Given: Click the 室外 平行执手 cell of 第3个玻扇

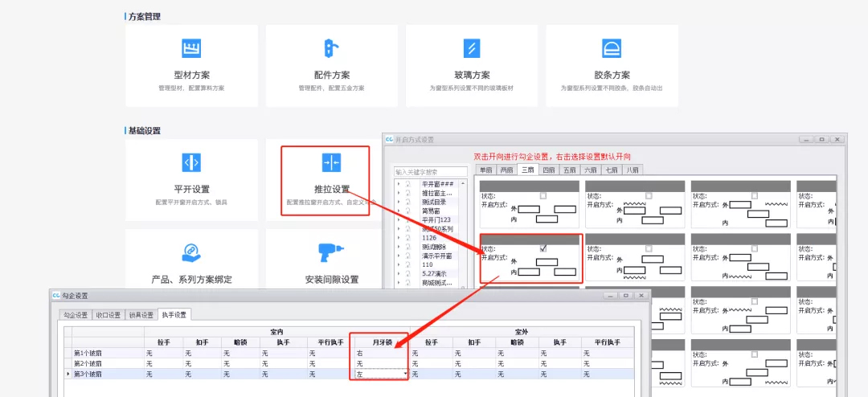Looking at the screenshot, I should point(608,374).
